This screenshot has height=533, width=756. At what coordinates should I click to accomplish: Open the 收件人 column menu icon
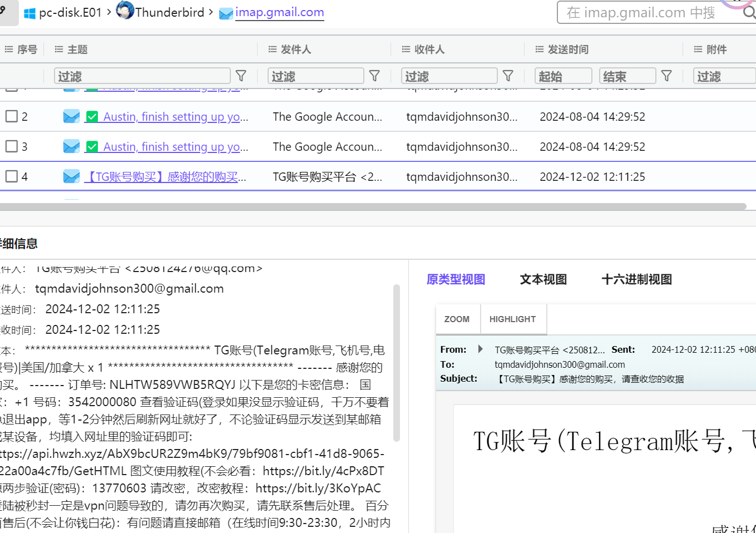(406, 50)
